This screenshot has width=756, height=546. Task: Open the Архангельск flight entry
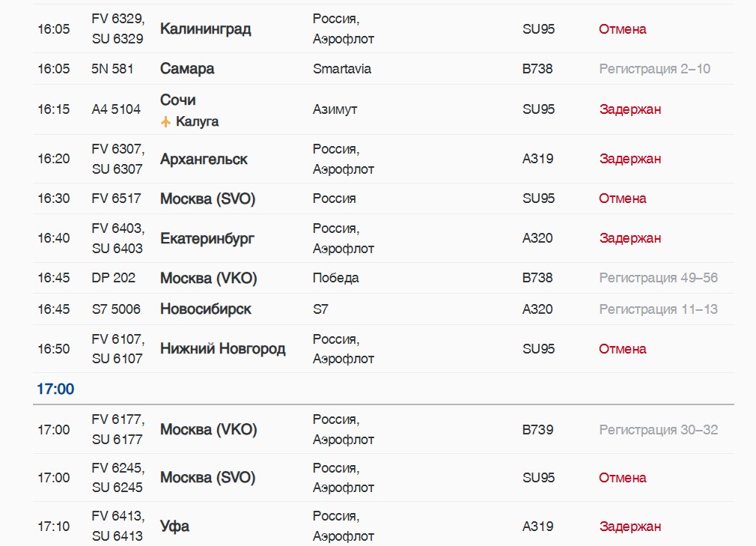(x=204, y=159)
